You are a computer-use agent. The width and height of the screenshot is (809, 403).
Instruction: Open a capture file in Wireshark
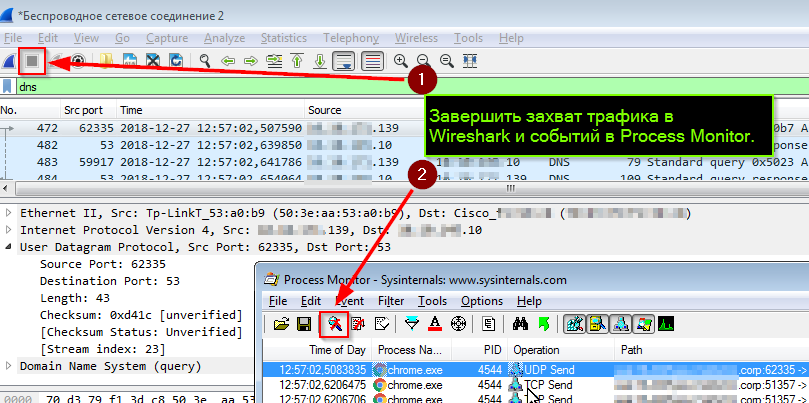(106, 61)
